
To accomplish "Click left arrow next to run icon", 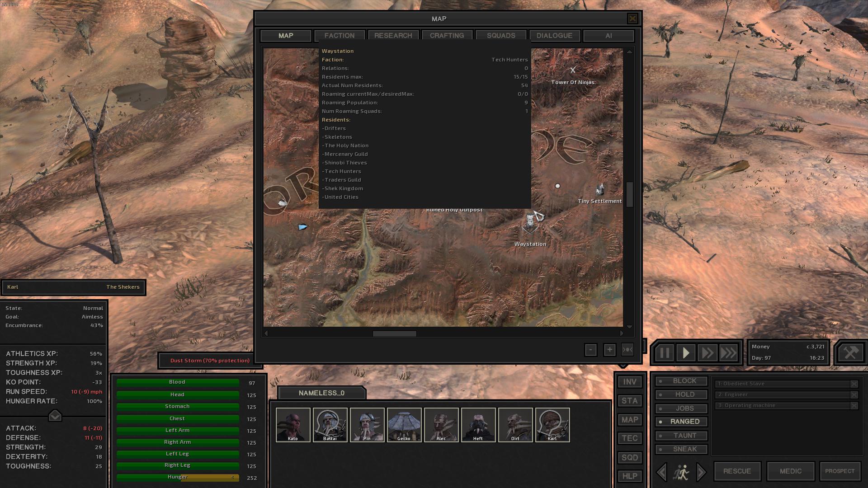I will tap(661, 472).
